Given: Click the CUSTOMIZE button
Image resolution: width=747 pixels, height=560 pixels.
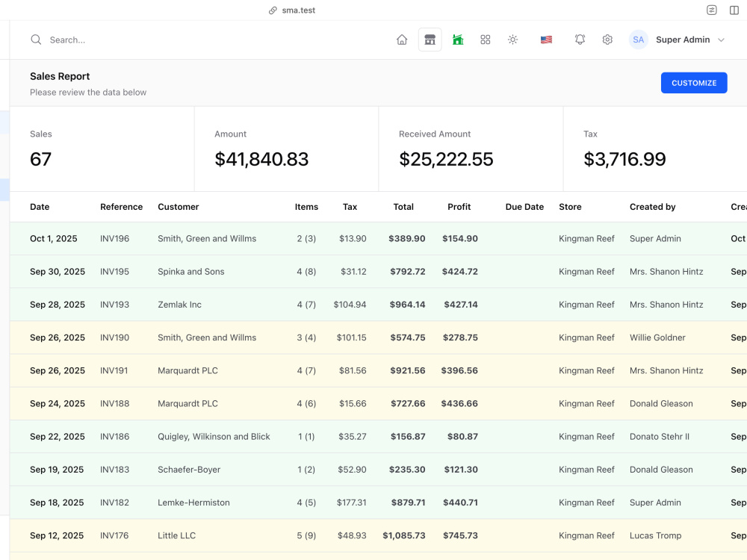Looking at the screenshot, I should coord(694,83).
